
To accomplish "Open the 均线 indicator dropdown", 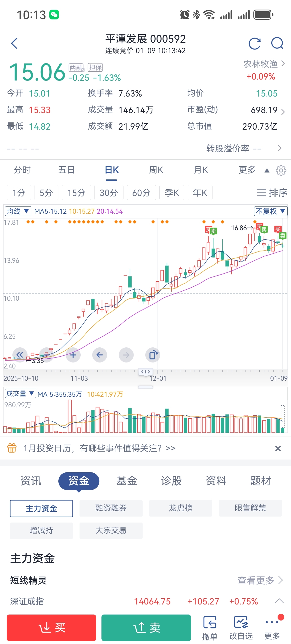I will click(x=18, y=211).
